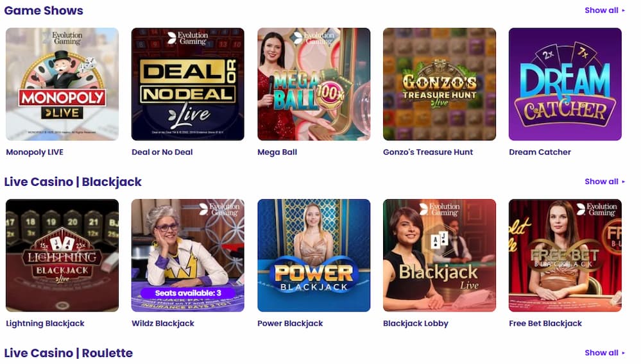Click the Mega Ball caption link
Viewport: 641px width, 364px height.
click(277, 153)
